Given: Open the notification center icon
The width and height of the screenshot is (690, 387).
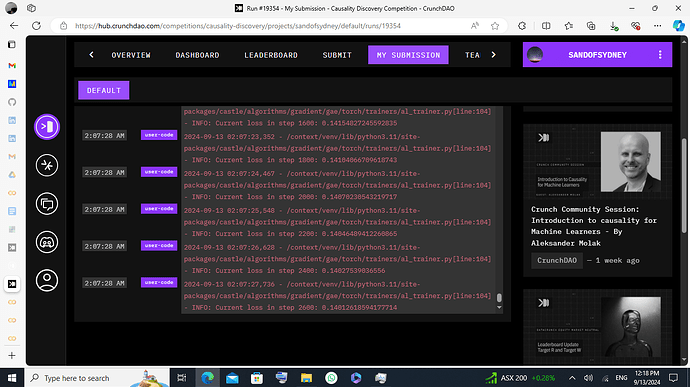Looking at the screenshot, I should 673,378.
